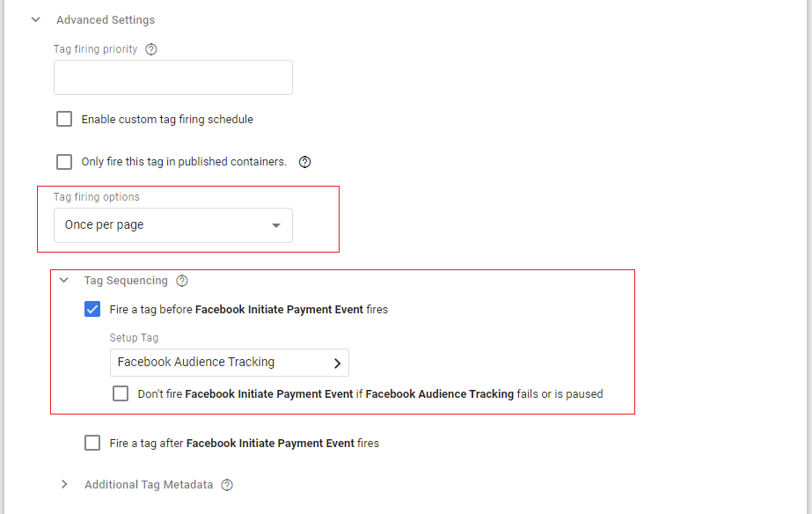The image size is (812, 514).
Task: Click help icon next to Additional Tag Metadata
Action: tap(227, 485)
